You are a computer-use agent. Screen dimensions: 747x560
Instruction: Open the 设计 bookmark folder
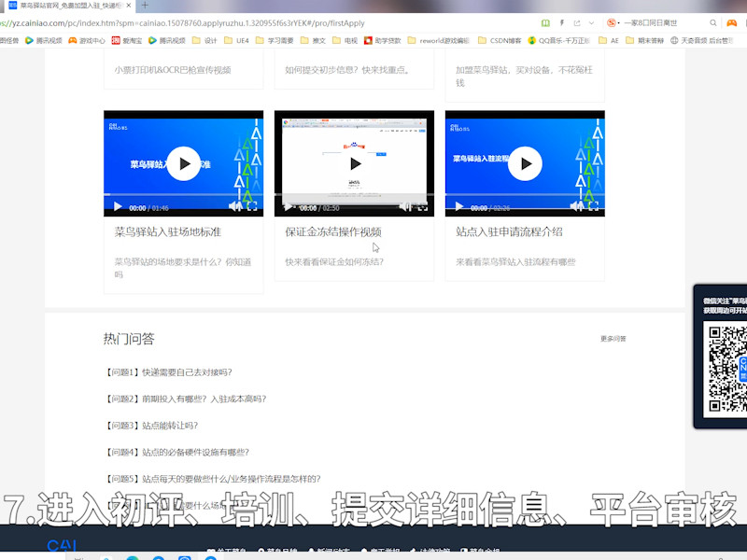coord(204,40)
